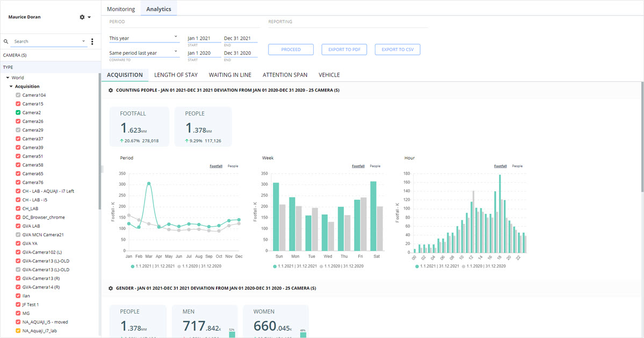Click the gear icon on Gender section header
The height and width of the screenshot is (338, 644).
[x=111, y=289]
